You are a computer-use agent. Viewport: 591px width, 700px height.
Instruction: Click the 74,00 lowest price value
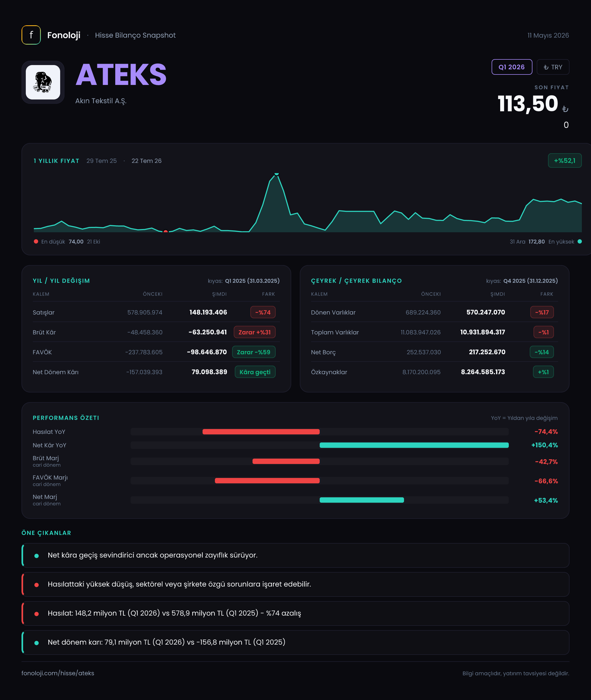[x=76, y=242]
